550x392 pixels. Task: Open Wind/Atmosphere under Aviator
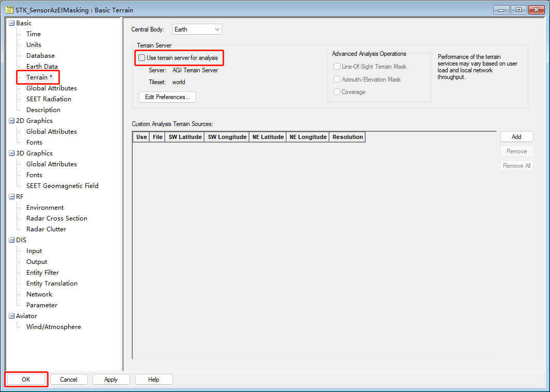click(x=53, y=327)
